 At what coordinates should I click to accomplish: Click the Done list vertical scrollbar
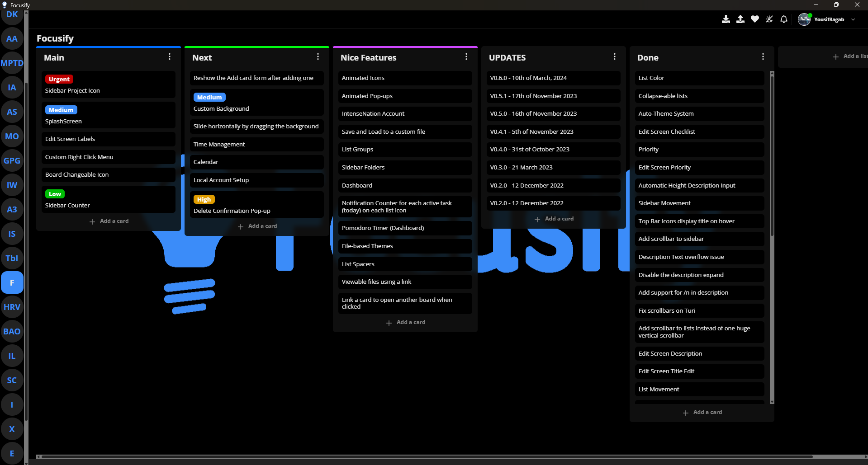click(772, 154)
